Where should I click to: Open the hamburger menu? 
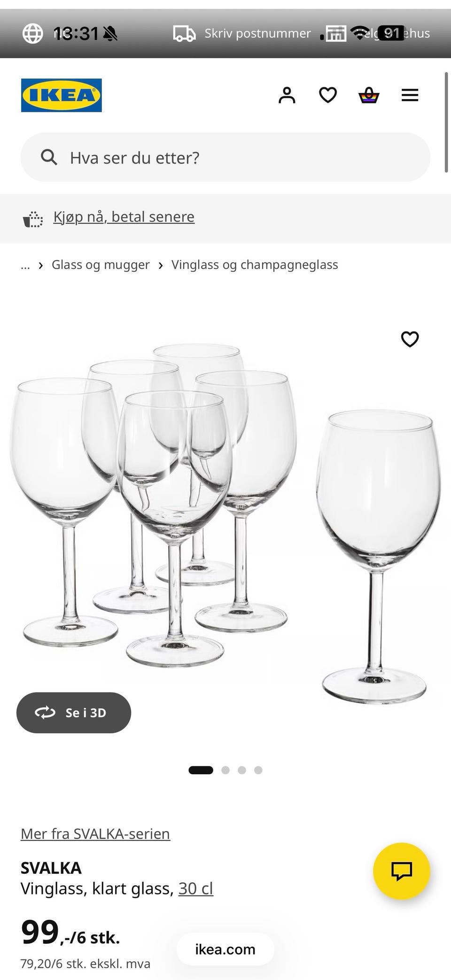pos(410,95)
